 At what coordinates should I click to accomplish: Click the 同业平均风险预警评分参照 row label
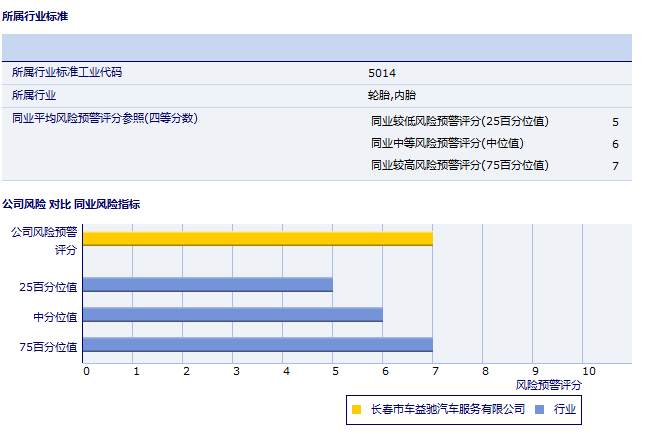pyautogui.click(x=105, y=119)
